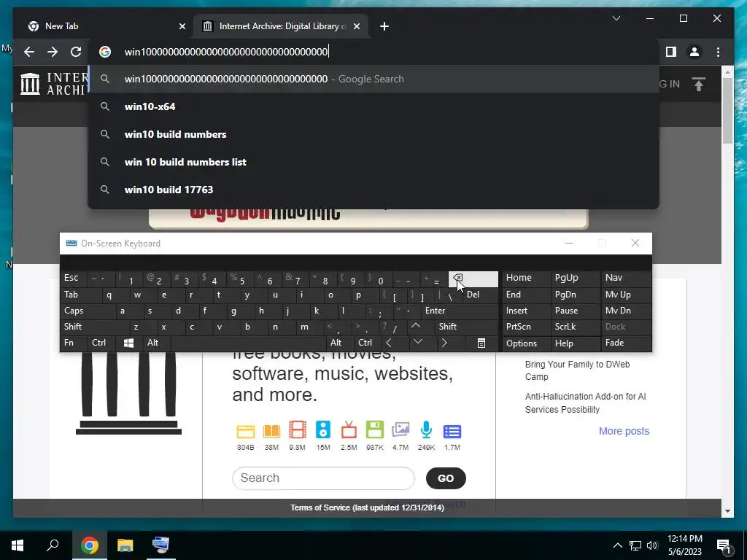Click the Chrome back arrow
The width and height of the screenshot is (747, 560).
click(x=29, y=52)
